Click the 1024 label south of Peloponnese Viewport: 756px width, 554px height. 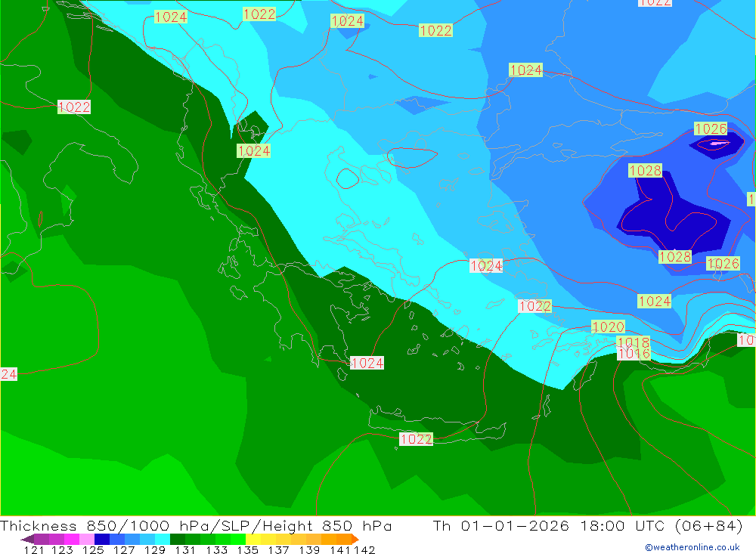367,363
